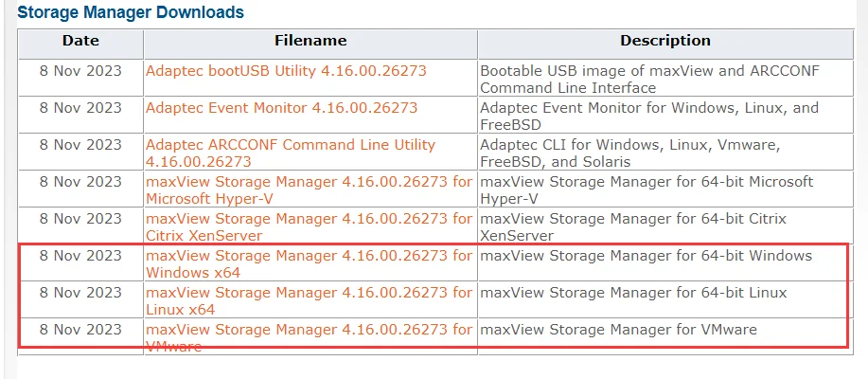Image resolution: width=868 pixels, height=379 pixels.
Task: Open Adaptec bootUSB Utility 4.16.00.26273 link
Action: (x=286, y=71)
